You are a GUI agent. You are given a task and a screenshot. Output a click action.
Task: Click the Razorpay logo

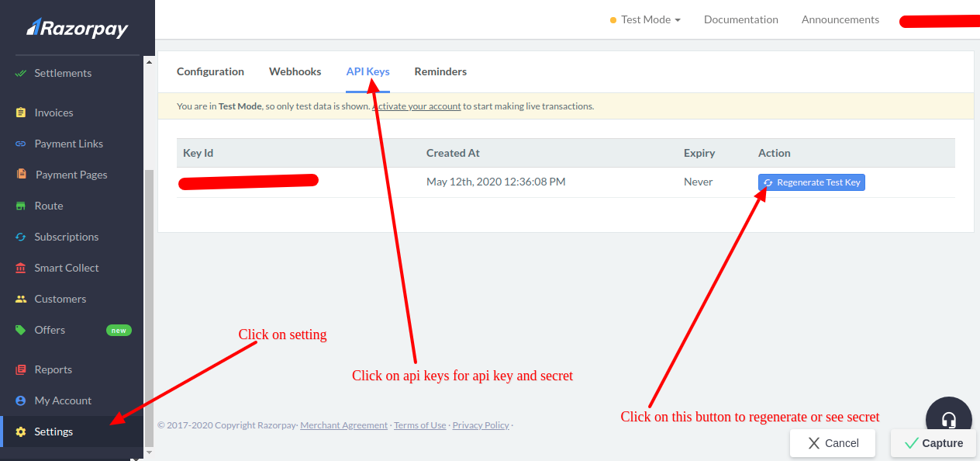(x=77, y=29)
